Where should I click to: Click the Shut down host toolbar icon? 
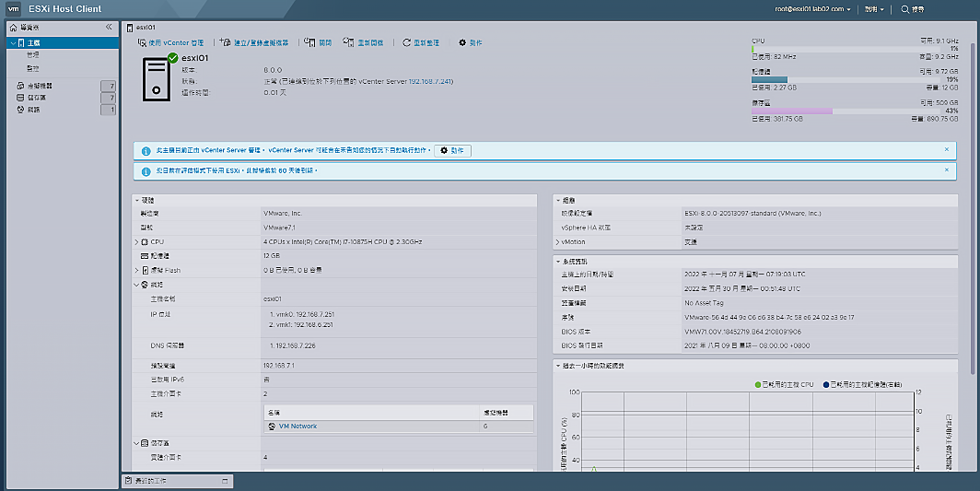point(310,42)
